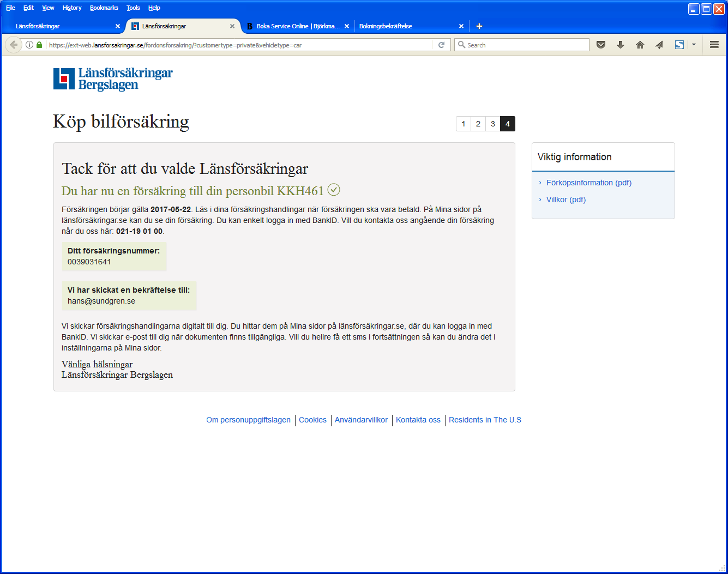Open the hamburger menu button
Screen dimensions: 728x574
pyautogui.click(x=714, y=45)
